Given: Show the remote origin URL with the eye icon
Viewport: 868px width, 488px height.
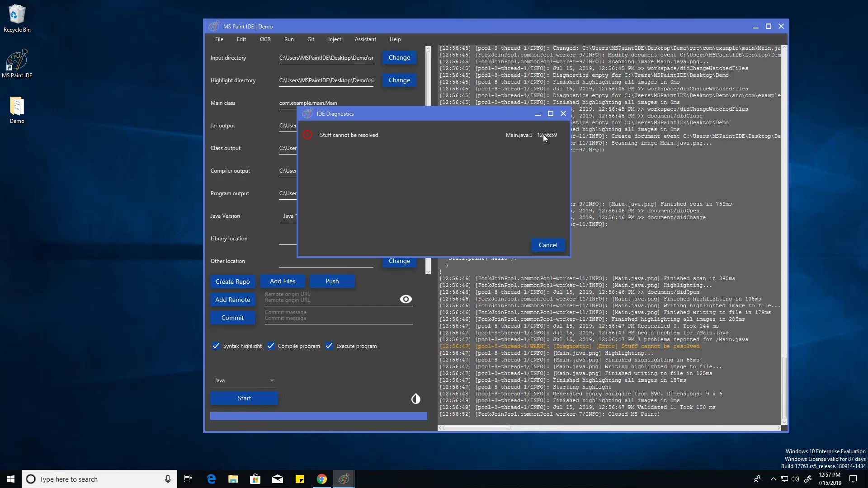Looking at the screenshot, I should 406,299.
